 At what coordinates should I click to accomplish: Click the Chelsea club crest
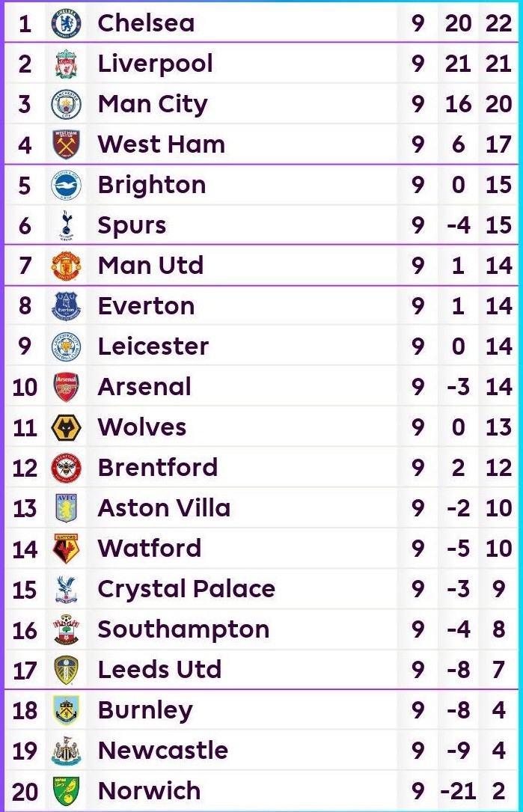coord(66,23)
